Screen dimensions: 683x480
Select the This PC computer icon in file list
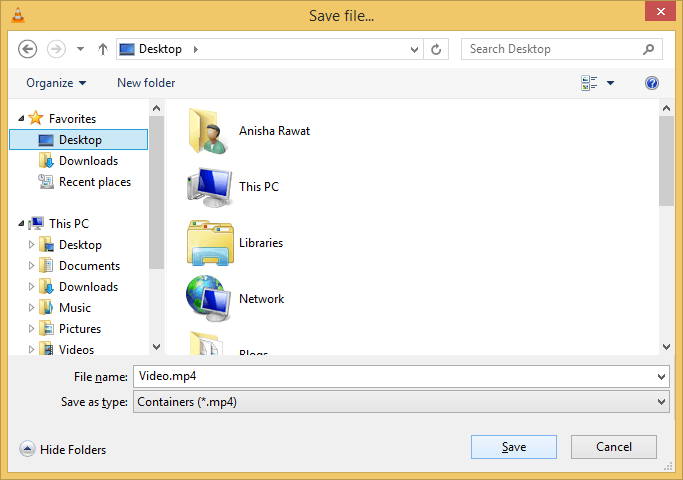click(210, 187)
